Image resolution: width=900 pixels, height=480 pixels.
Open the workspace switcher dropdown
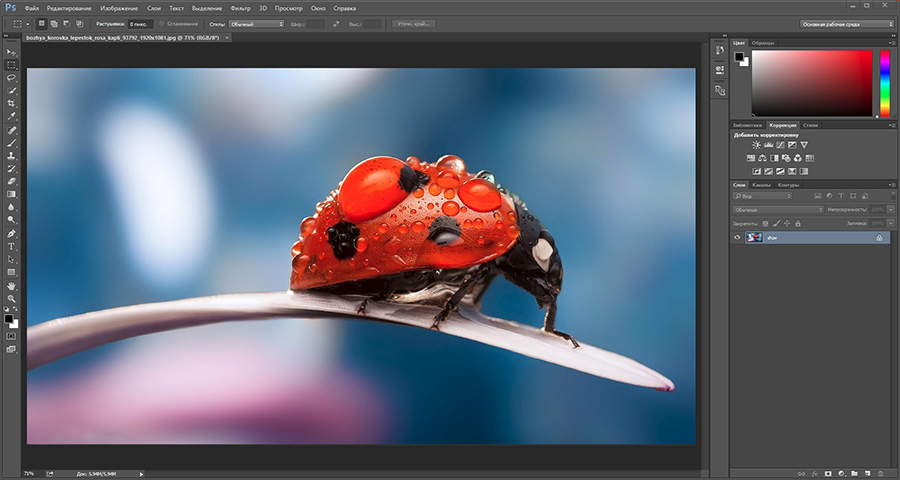pos(847,24)
